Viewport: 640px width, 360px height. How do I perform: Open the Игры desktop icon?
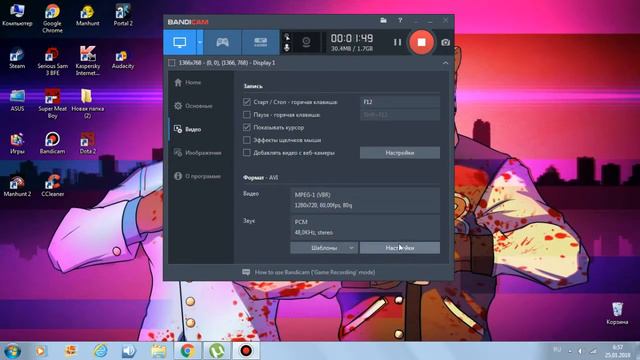(x=17, y=143)
